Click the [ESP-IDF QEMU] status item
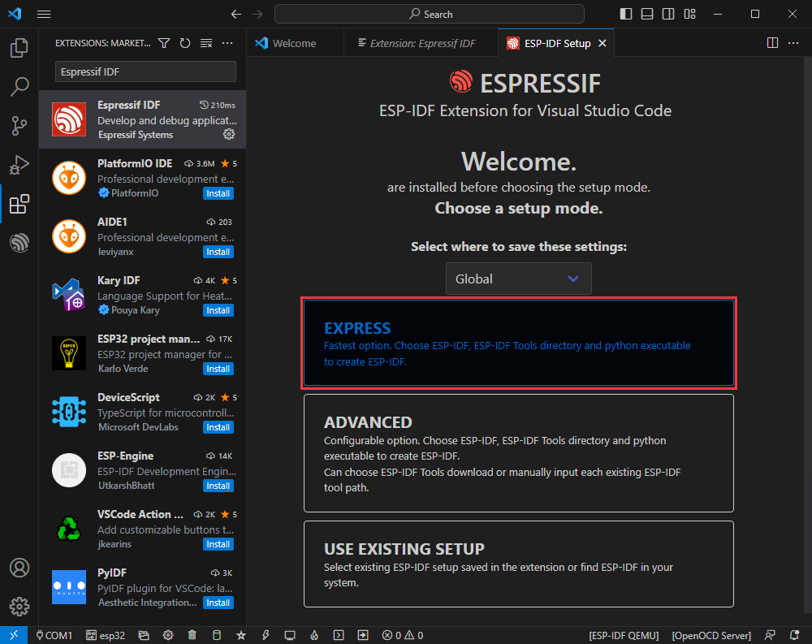Screen dimensions: 812x644 point(624,635)
